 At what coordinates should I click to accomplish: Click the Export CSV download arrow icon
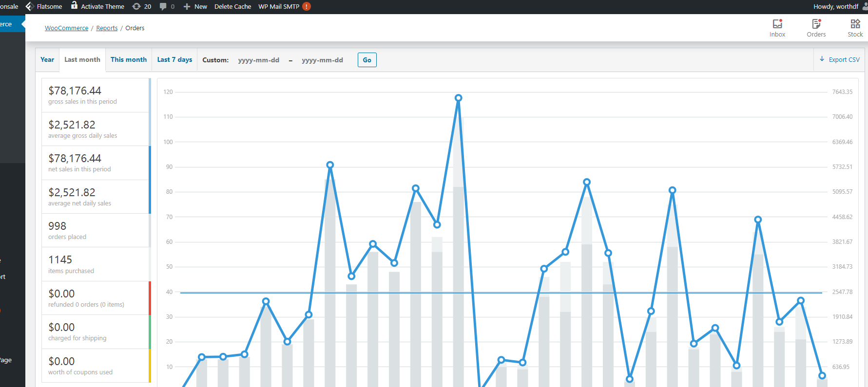click(x=822, y=59)
